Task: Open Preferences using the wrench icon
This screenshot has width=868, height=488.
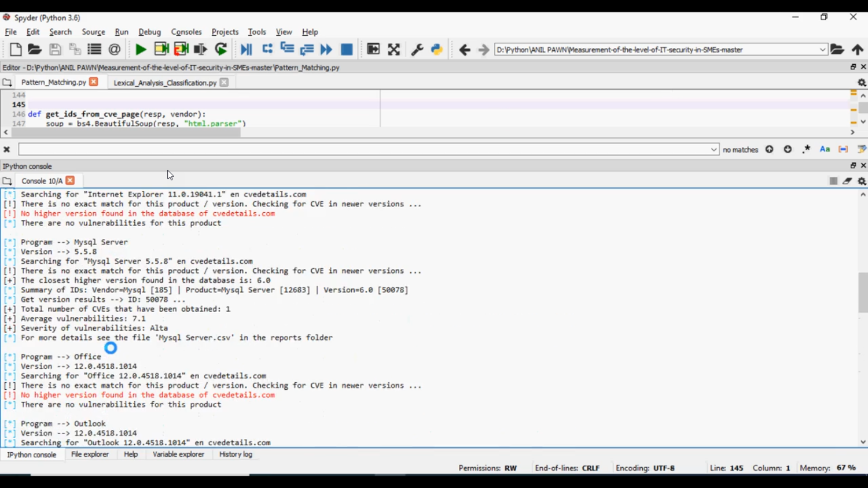Action: tap(417, 50)
